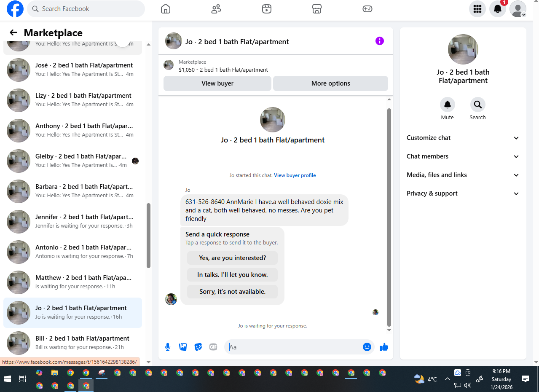Click Jo's message about doxie mix and cat
Viewport: 539px width, 392px height.
point(264,210)
